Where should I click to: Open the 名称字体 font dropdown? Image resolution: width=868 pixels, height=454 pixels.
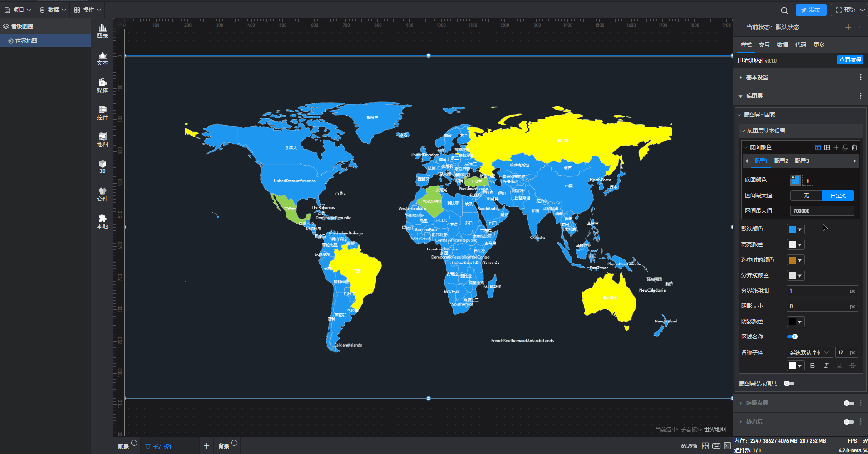coord(809,352)
